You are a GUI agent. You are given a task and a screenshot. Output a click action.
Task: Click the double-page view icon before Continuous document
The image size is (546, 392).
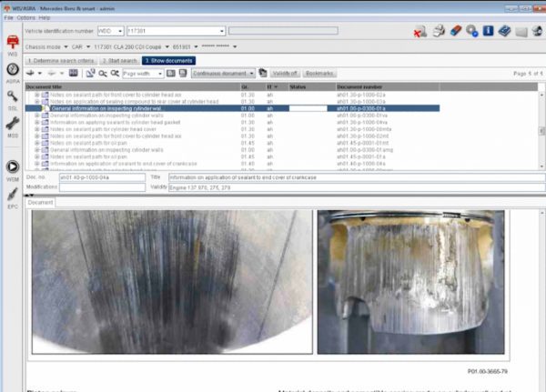click(183, 73)
